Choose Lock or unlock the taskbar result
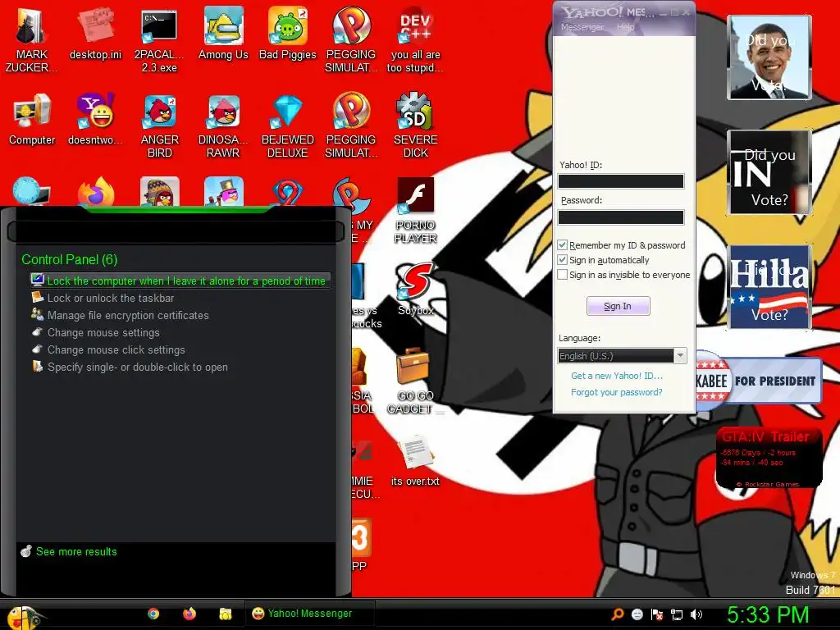The height and width of the screenshot is (630, 840). [x=111, y=298]
